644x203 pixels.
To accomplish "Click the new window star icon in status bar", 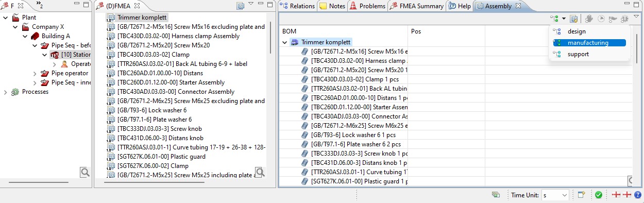I will 581,195.
